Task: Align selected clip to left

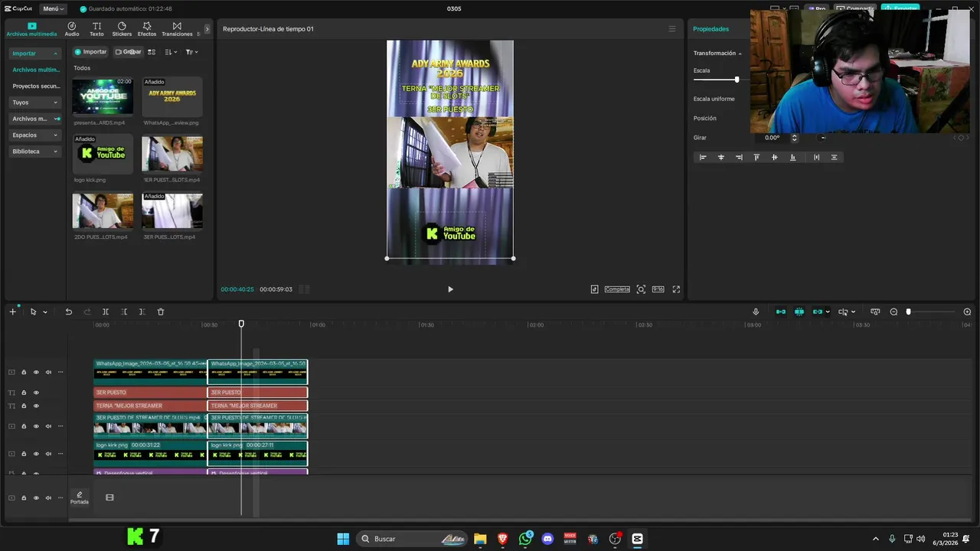Action: tap(703, 158)
